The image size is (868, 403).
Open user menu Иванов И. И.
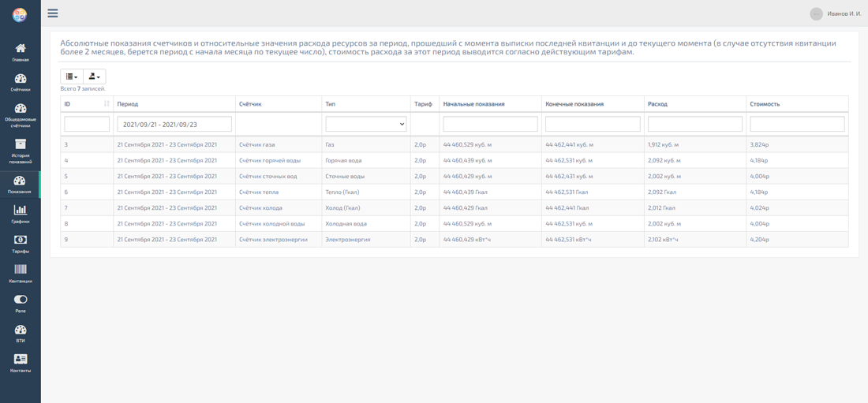836,13
